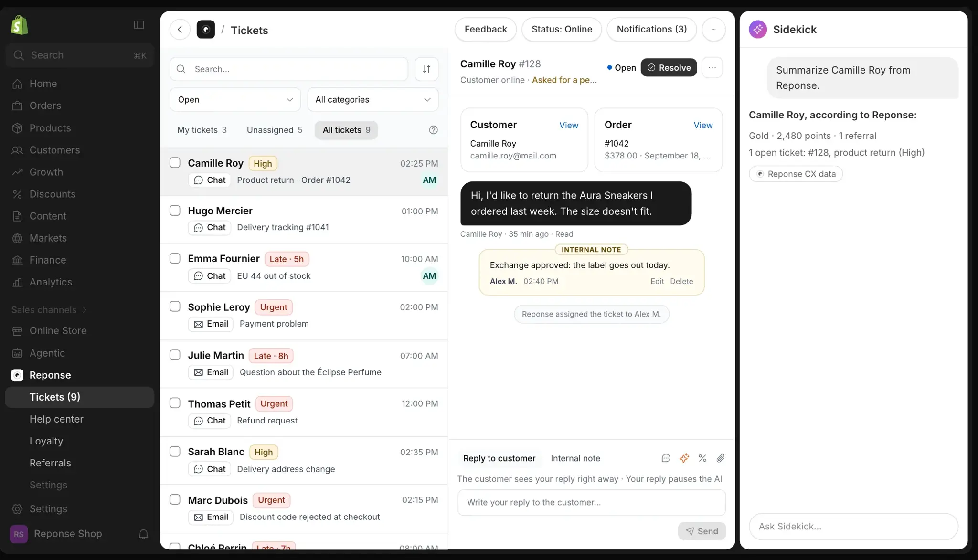Click the sort tickets arrows icon
This screenshot has height=560, width=978.
[426, 69]
